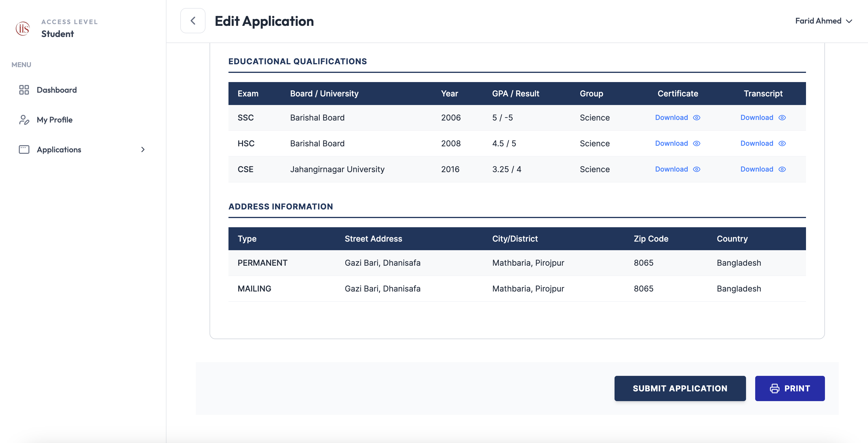Click the year 2006 cell
This screenshot has width=868, height=443.
tap(451, 118)
